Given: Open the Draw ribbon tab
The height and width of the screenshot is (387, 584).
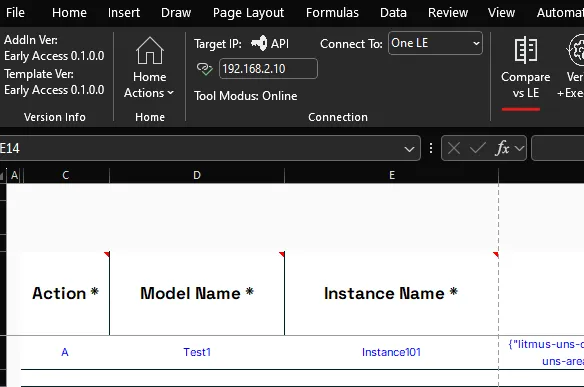Looking at the screenshot, I should (176, 13).
